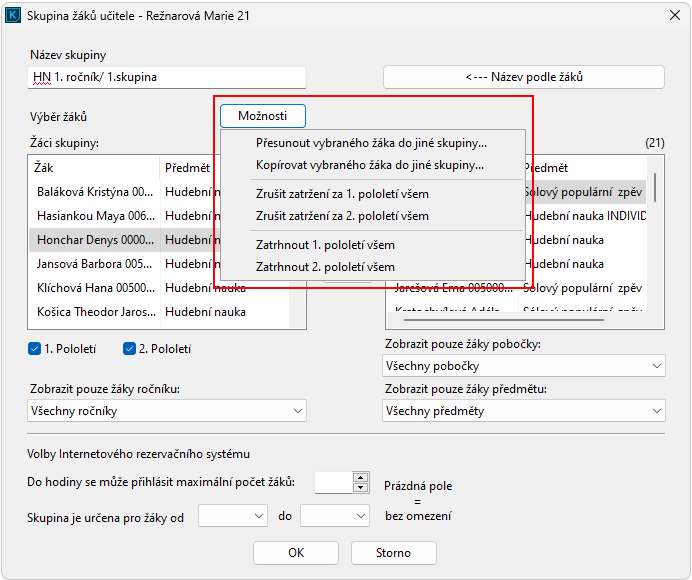Image resolution: width=692 pixels, height=580 pixels.
Task: Expand the 'Skupina je určena pro žáky od' dropdown
Action: coord(233,516)
